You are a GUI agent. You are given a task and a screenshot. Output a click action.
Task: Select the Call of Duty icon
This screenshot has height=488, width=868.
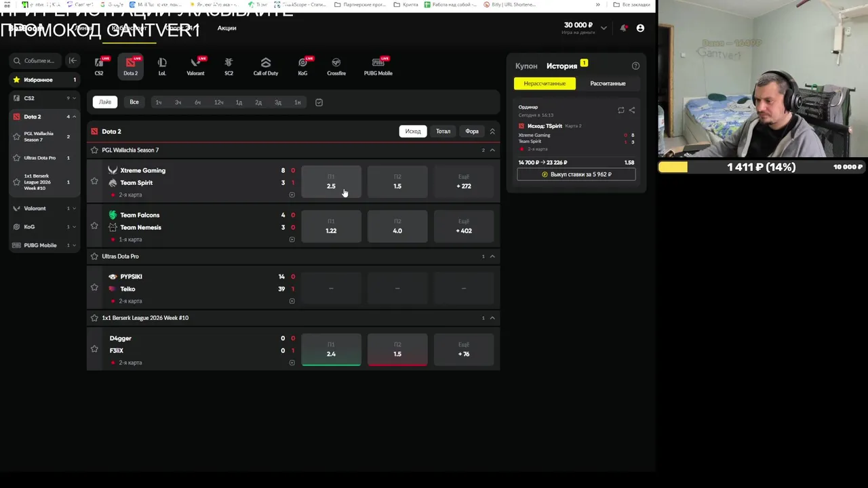coord(266,66)
